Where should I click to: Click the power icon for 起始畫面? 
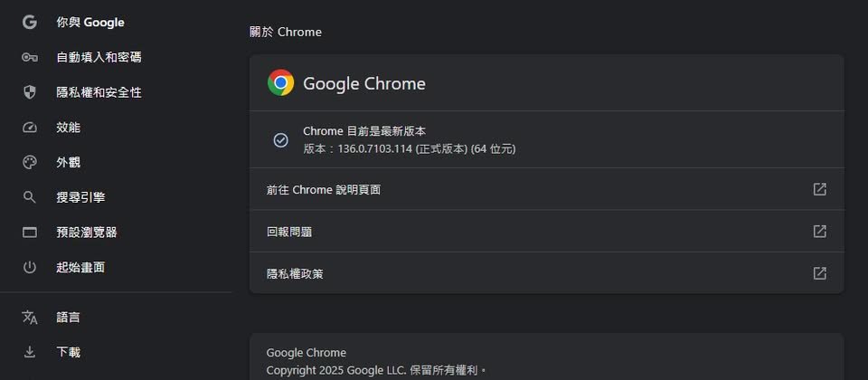click(29, 268)
